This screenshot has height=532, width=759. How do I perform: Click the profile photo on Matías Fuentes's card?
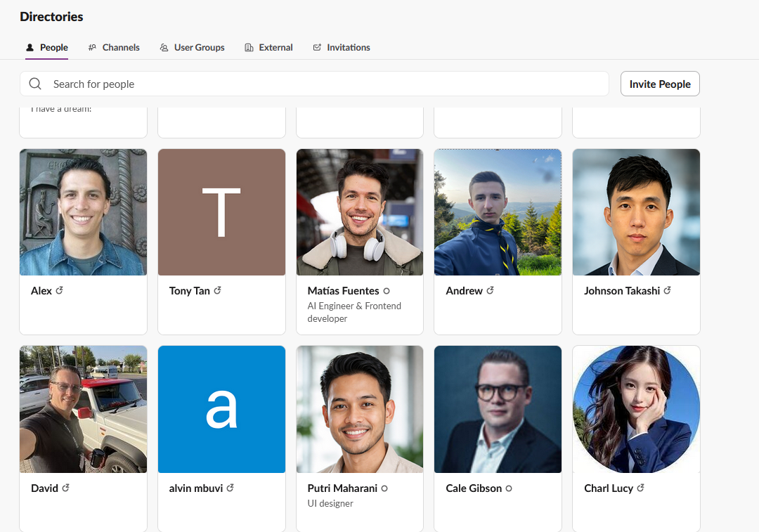click(x=360, y=212)
